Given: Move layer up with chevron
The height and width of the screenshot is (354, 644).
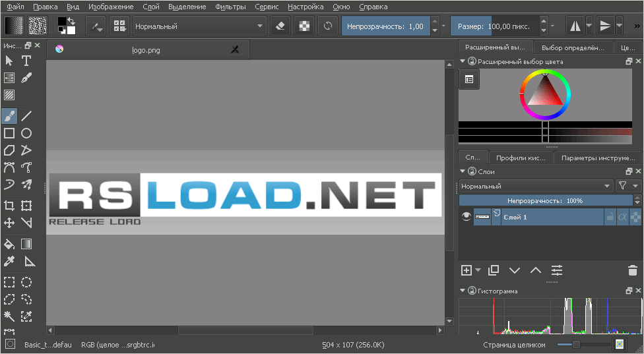Looking at the screenshot, I should 536,270.
